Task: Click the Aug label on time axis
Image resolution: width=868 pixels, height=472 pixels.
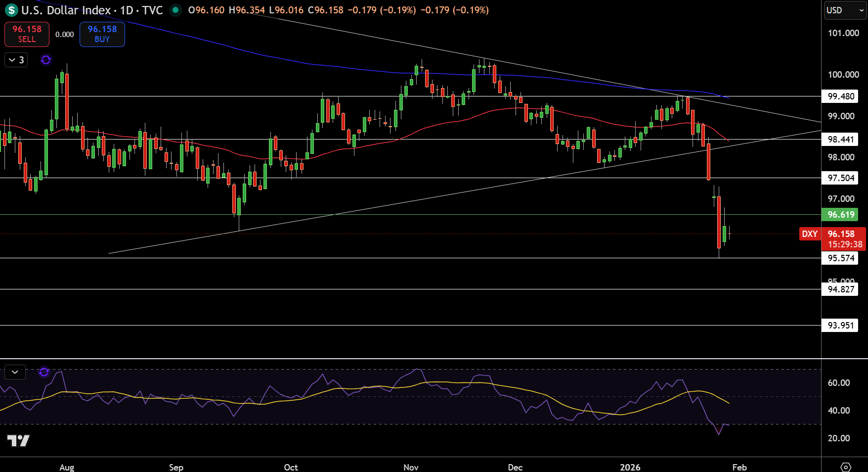Action: click(67, 467)
